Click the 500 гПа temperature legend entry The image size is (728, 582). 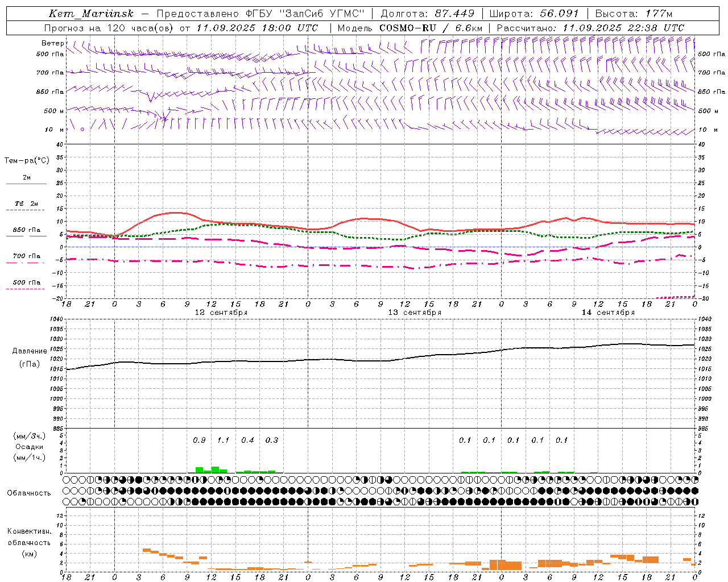tap(26, 282)
